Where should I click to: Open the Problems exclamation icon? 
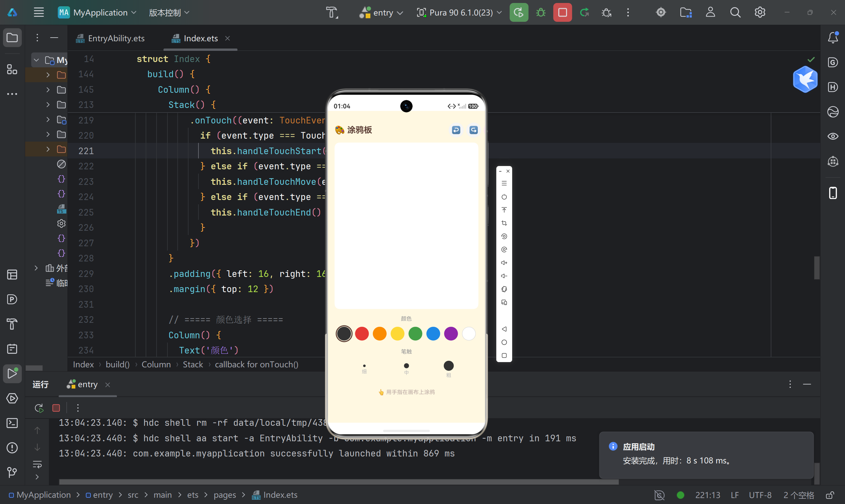click(12, 448)
